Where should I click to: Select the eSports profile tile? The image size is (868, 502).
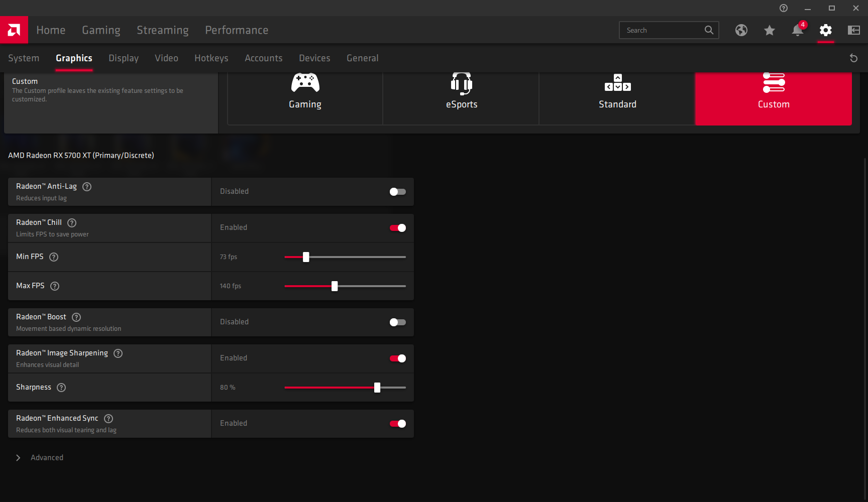(x=461, y=98)
